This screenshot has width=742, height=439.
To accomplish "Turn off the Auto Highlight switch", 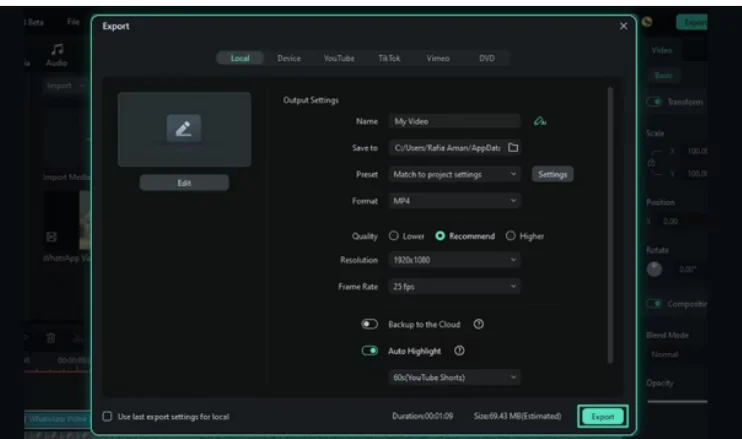I will click(x=369, y=351).
